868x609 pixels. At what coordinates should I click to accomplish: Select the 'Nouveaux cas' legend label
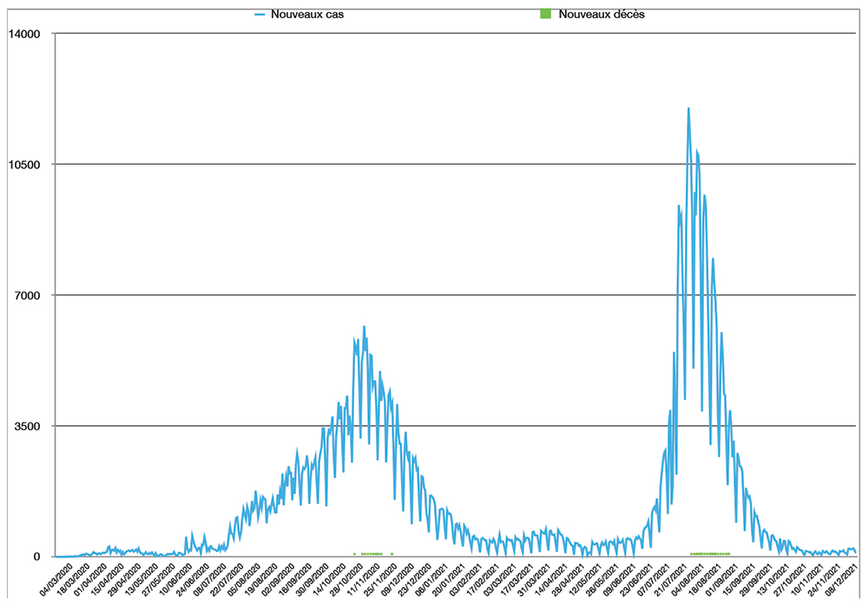tap(299, 15)
